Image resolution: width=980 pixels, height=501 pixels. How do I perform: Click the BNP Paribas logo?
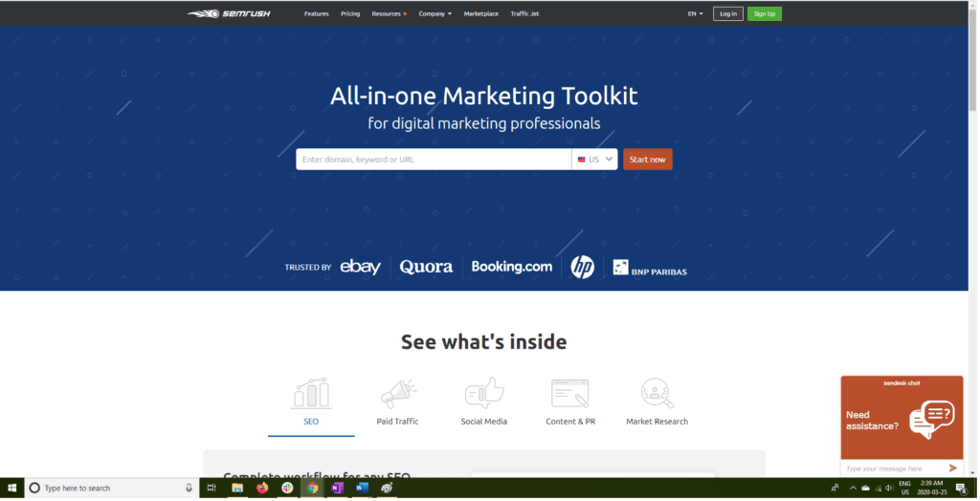click(651, 269)
